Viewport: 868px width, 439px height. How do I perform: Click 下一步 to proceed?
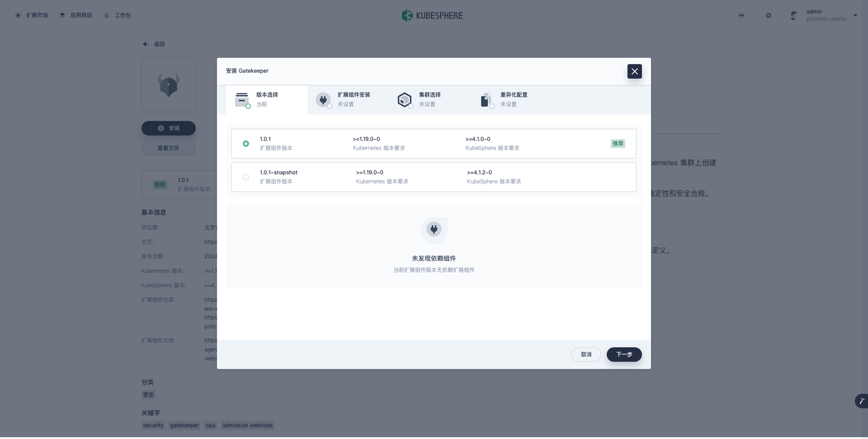pos(624,355)
